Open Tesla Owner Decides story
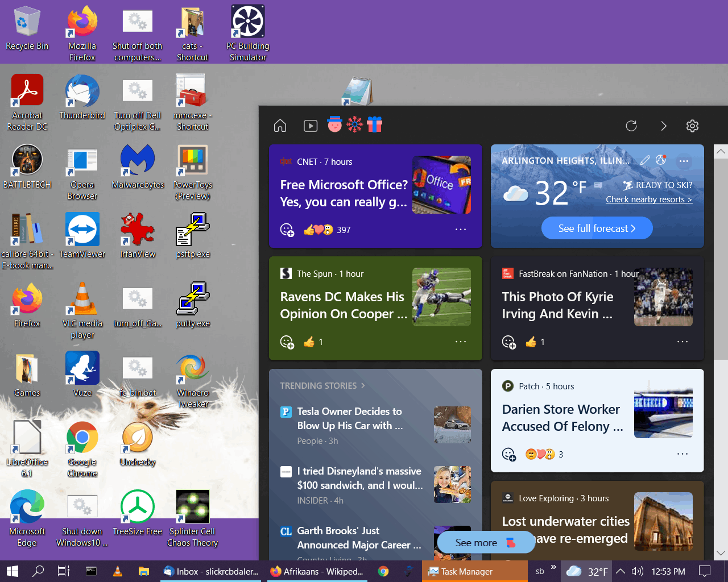 pyautogui.click(x=350, y=418)
